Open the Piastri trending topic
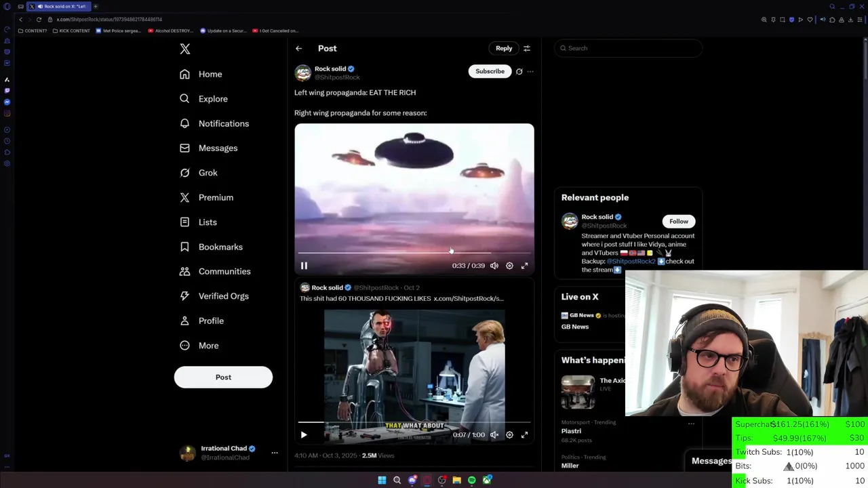This screenshot has width=868, height=488. click(571, 431)
